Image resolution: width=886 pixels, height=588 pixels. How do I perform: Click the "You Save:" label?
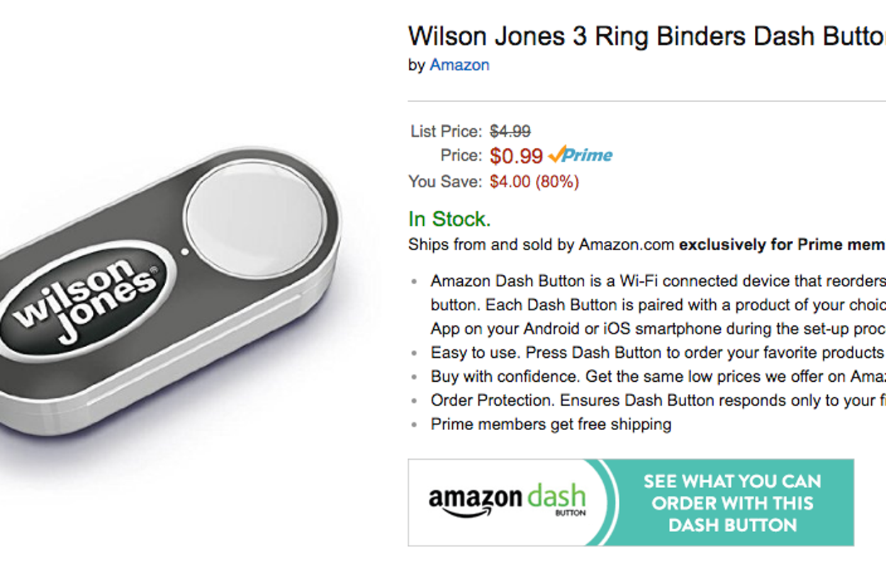pyautogui.click(x=444, y=182)
